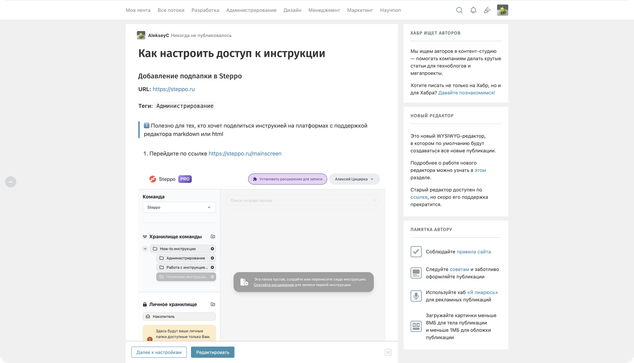
Task: Click the write-post pen icon in the header
Action: pyautogui.click(x=487, y=10)
